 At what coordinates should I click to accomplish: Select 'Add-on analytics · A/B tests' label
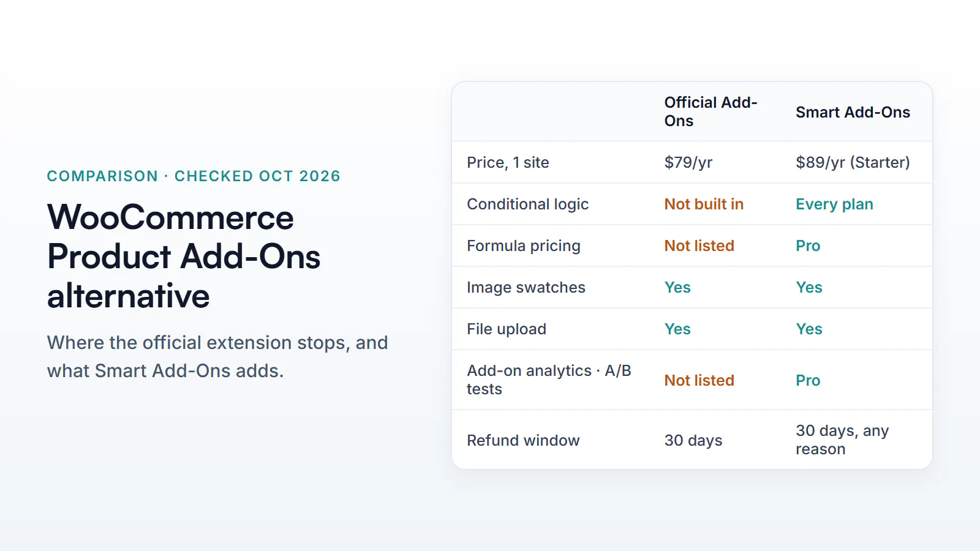tap(549, 380)
